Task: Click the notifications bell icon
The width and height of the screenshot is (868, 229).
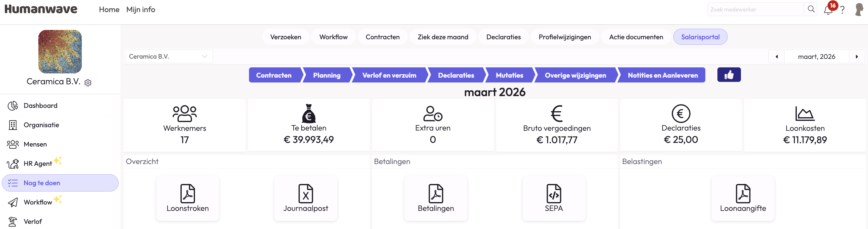Action: pos(828,10)
